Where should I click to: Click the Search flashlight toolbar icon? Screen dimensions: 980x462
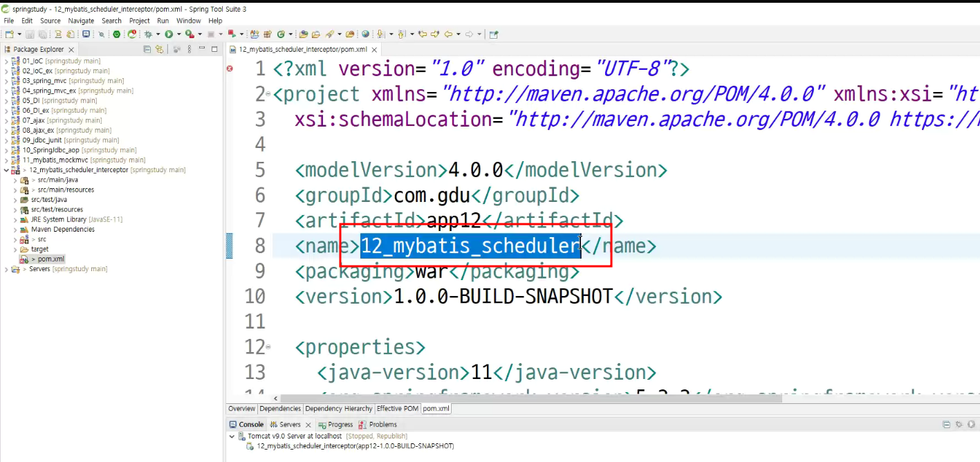click(330, 34)
